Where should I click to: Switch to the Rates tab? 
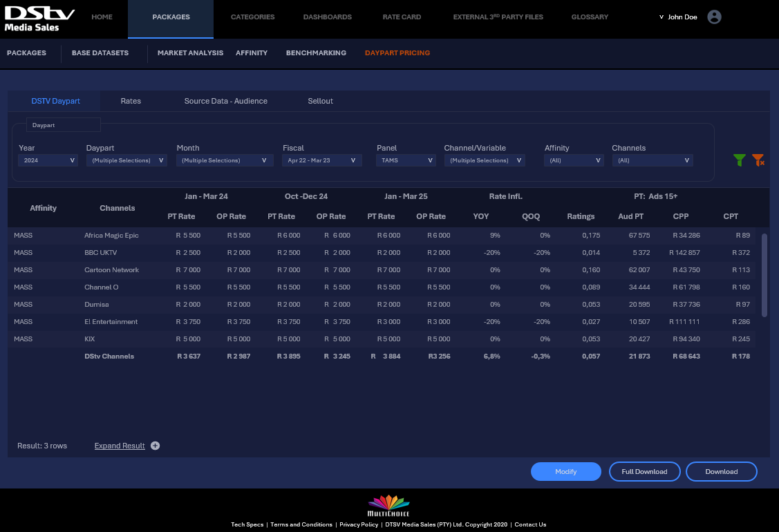[x=131, y=101]
